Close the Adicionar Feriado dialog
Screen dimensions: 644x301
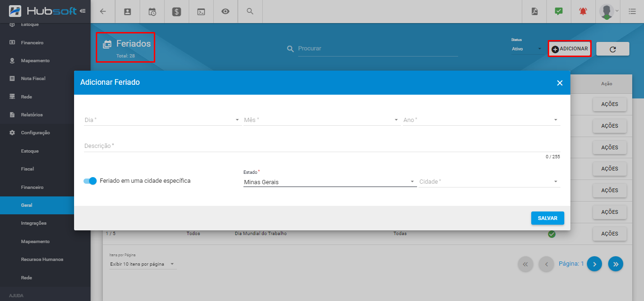click(560, 83)
